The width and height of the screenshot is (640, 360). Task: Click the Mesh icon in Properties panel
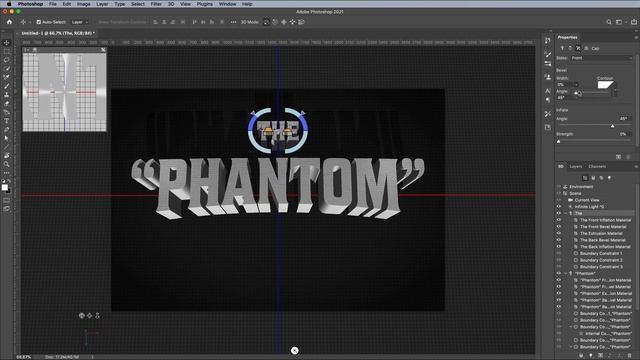point(562,48)
